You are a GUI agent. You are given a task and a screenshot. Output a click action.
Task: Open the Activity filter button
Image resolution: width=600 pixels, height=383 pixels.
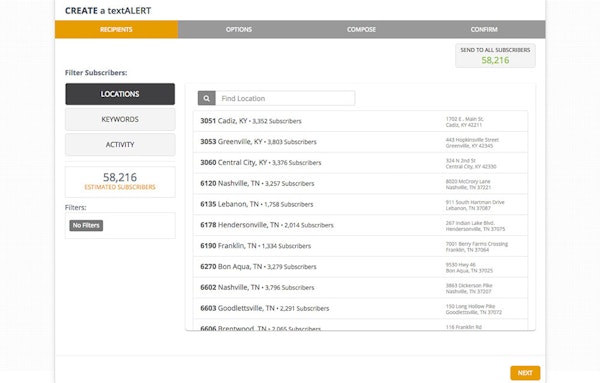pyautogui.click(x=120, y=145)
